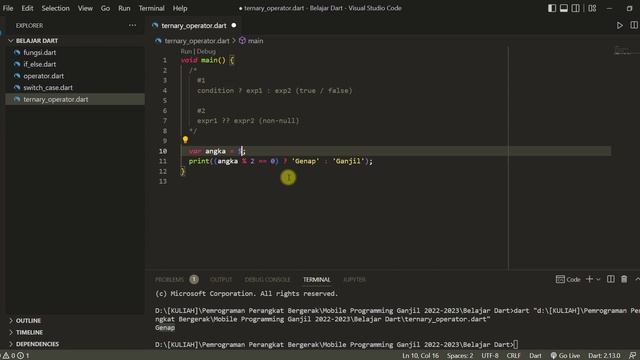This screenshot has width=640, height=360.
Task: Open the Run menu
Action: (124, 8)
